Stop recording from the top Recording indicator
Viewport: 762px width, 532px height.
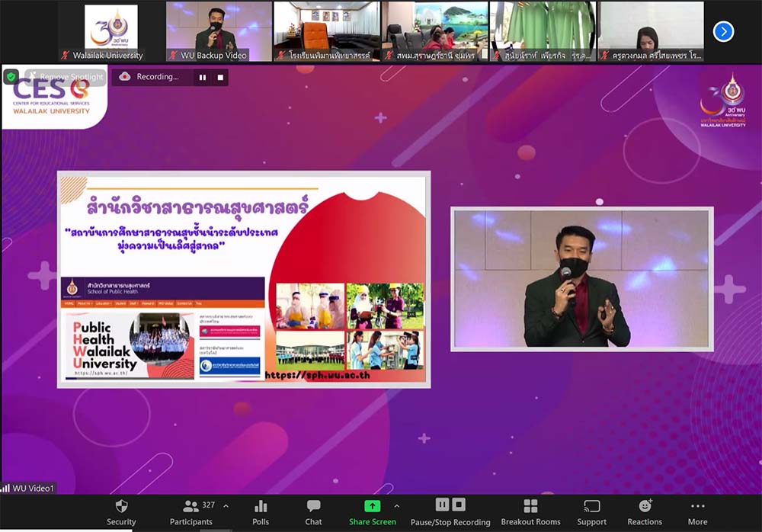pos(221,77)
